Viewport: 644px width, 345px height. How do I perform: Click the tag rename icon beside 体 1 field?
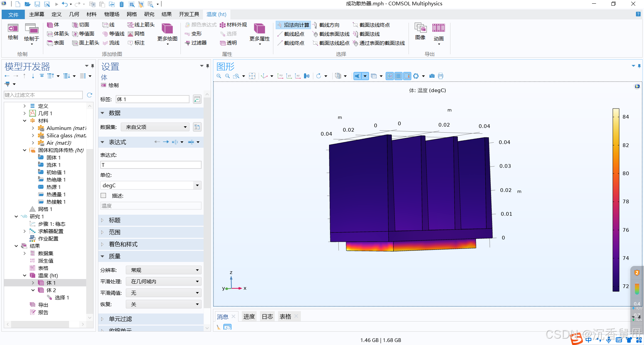pos(197,99)
